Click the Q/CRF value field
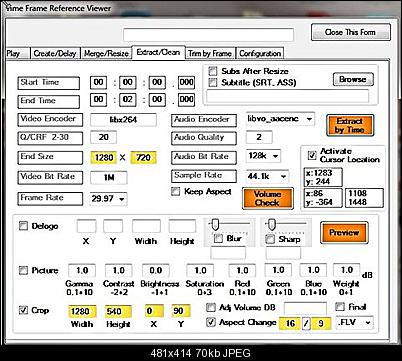This screenshot has height=361, width=402. (104, 137)
